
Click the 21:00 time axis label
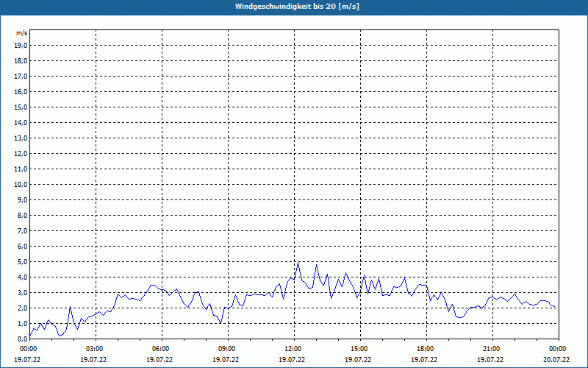tap(492, 349)
